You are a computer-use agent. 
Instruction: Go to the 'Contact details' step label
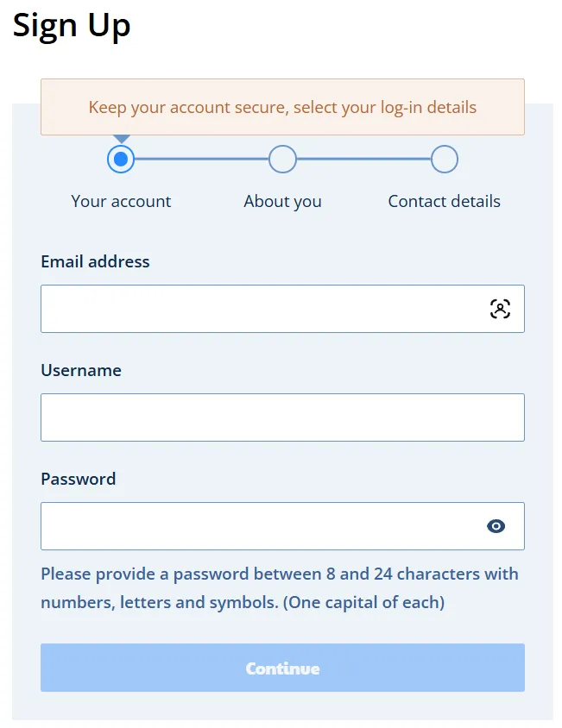(444, 201)
